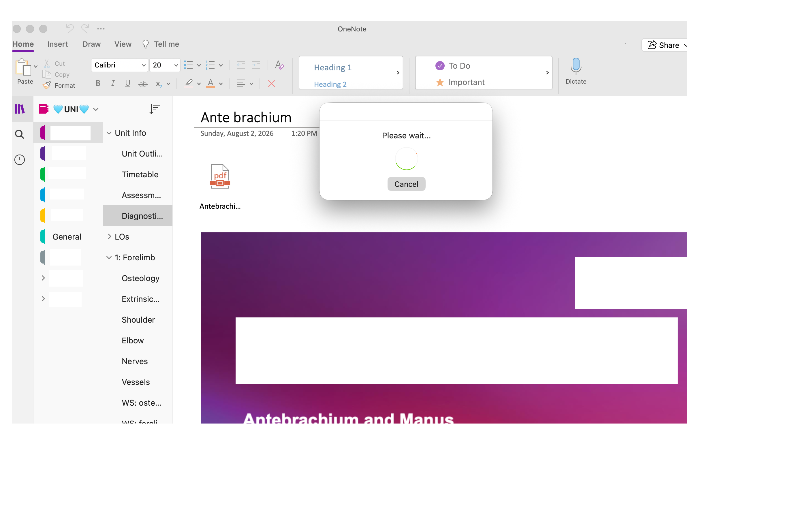The image size is (812, 508).
Task: Click the Antebrachium and Manus slide image
Action: click(x=444, y=328)
